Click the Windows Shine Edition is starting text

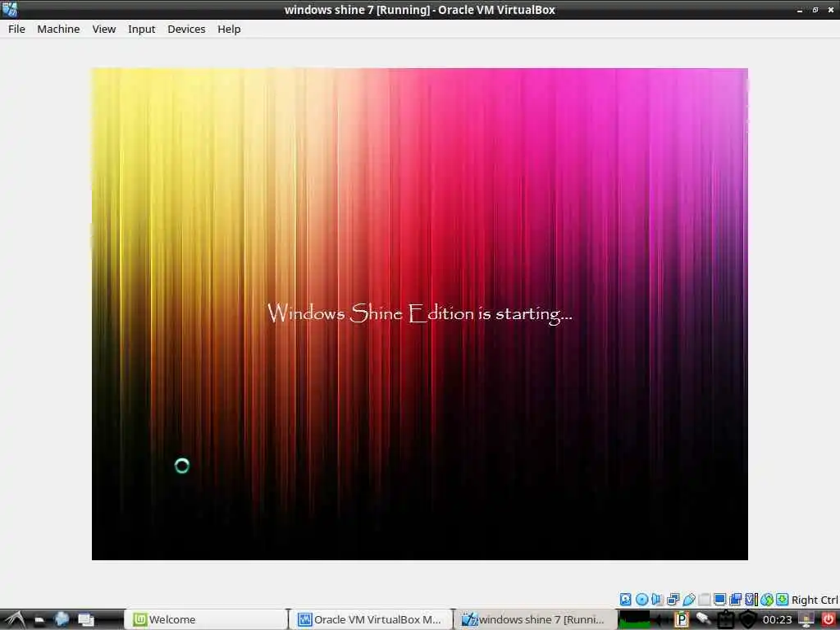pyautogui.click(x=419, y=313)
